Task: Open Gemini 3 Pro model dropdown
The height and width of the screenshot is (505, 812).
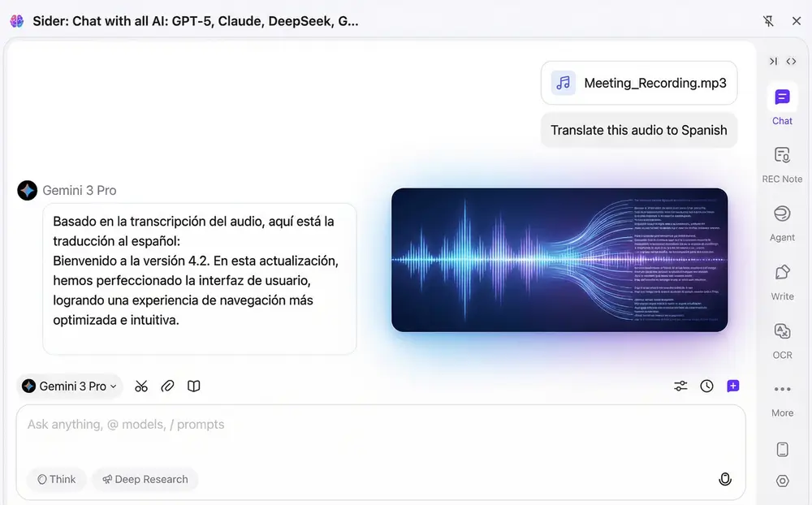Action: pos(70,386)
